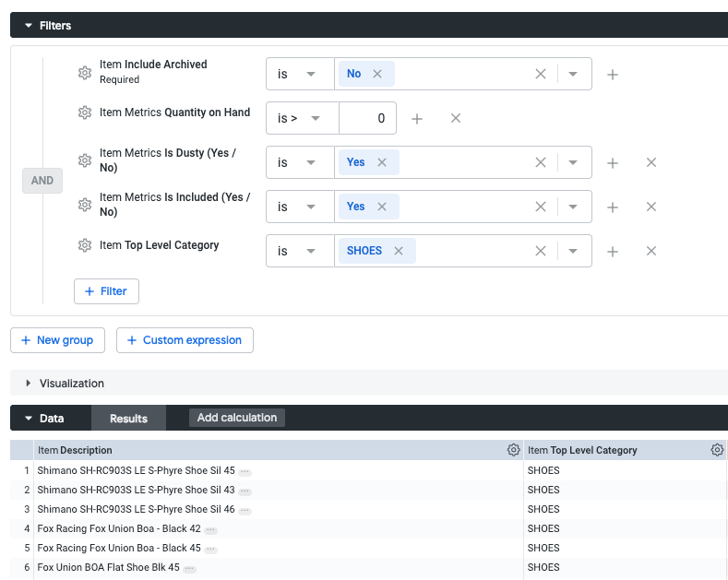
Task: Add another Is Included filter condition
Action: click(x=613, y=207)
